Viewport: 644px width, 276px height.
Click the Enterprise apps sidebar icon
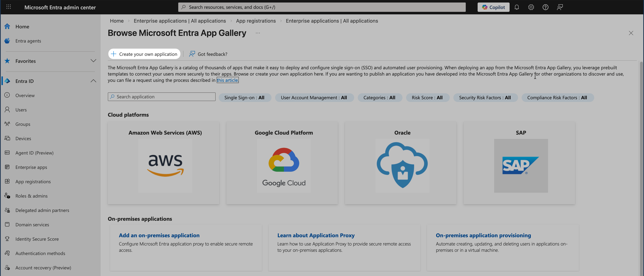pos(7,167)
